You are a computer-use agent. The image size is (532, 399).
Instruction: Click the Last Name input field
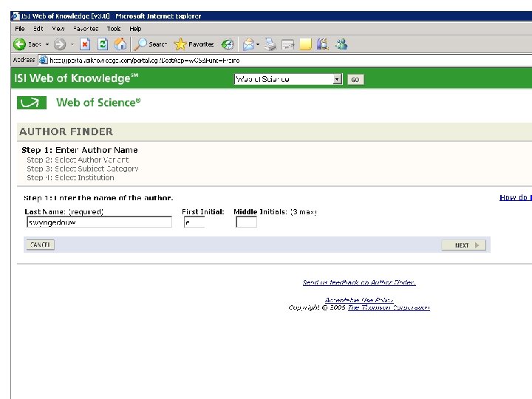(x=99, y=222)
